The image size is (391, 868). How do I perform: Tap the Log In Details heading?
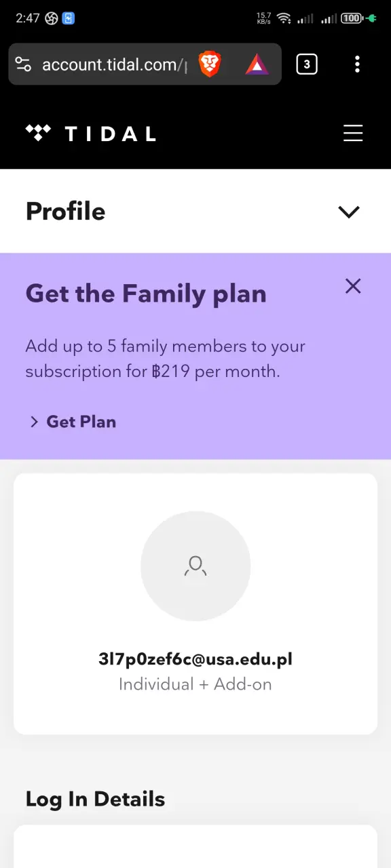pyautogui.click(x=95, y=799)
